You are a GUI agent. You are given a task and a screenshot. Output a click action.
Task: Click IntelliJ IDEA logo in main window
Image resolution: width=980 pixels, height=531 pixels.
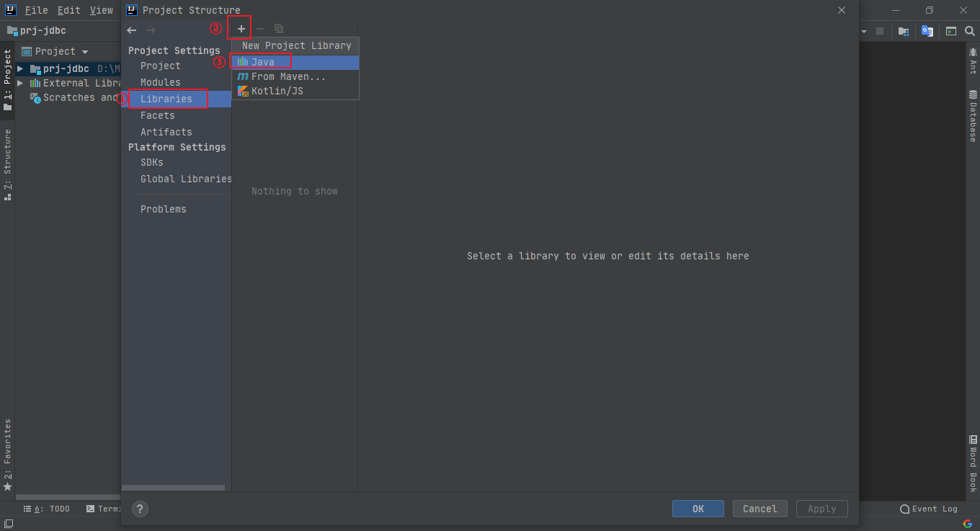(x=11, y=10)
